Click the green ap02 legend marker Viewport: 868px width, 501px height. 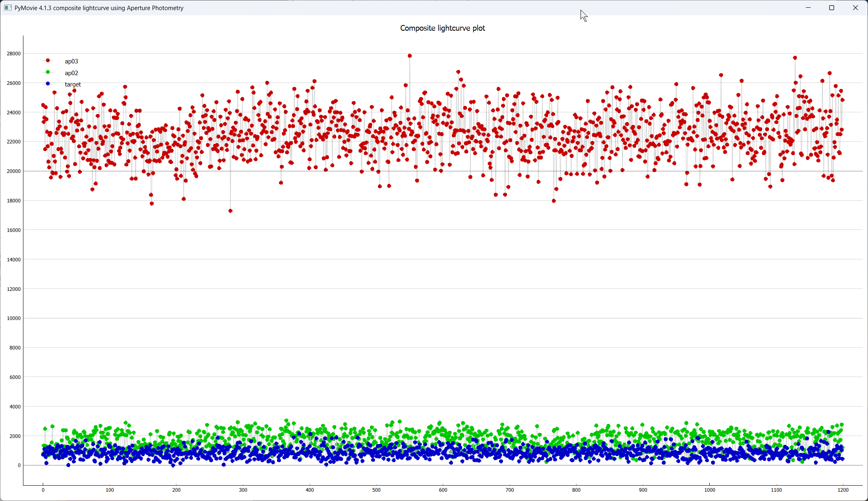click(x=48, y=72)
